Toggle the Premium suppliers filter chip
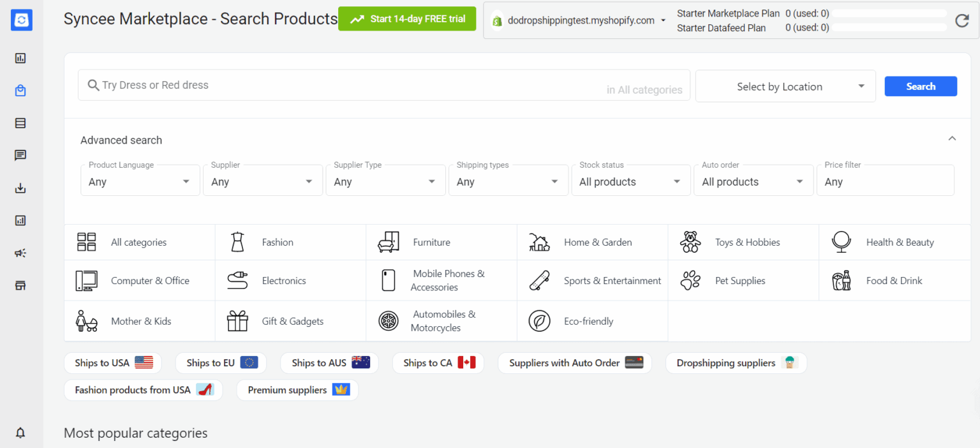Screen dimensions: 980x448 [297, 390]
